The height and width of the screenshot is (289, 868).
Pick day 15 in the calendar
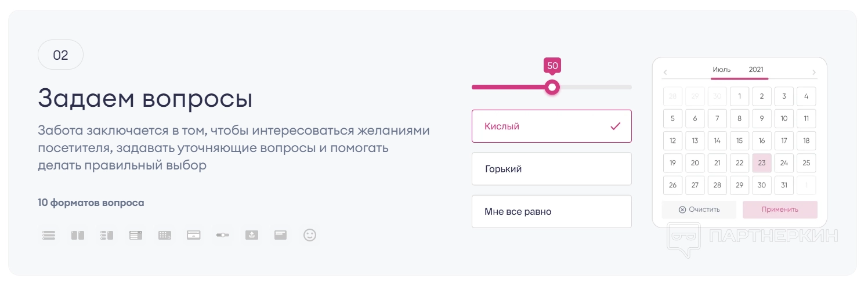click(739, 140)
